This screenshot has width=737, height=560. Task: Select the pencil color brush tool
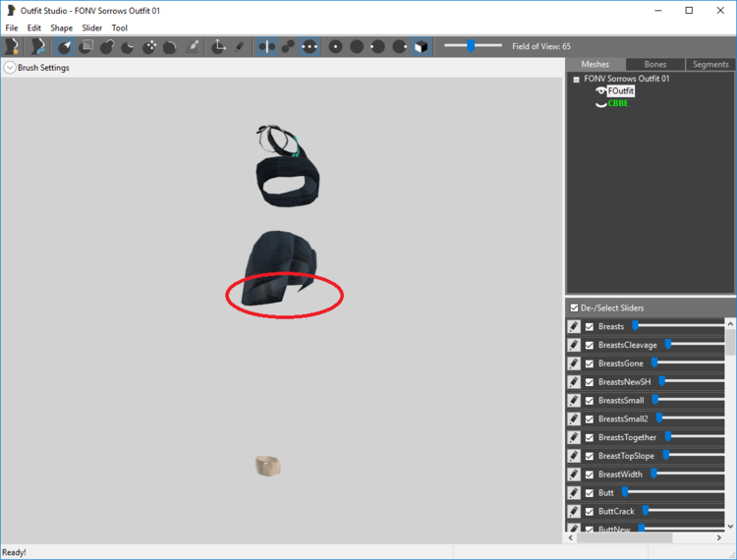239,46
